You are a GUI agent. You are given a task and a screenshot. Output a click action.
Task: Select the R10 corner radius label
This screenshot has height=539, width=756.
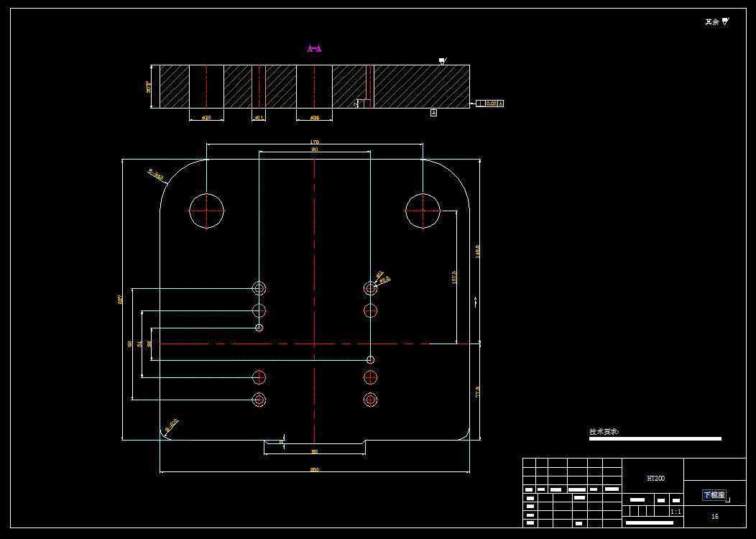(172, 425)
